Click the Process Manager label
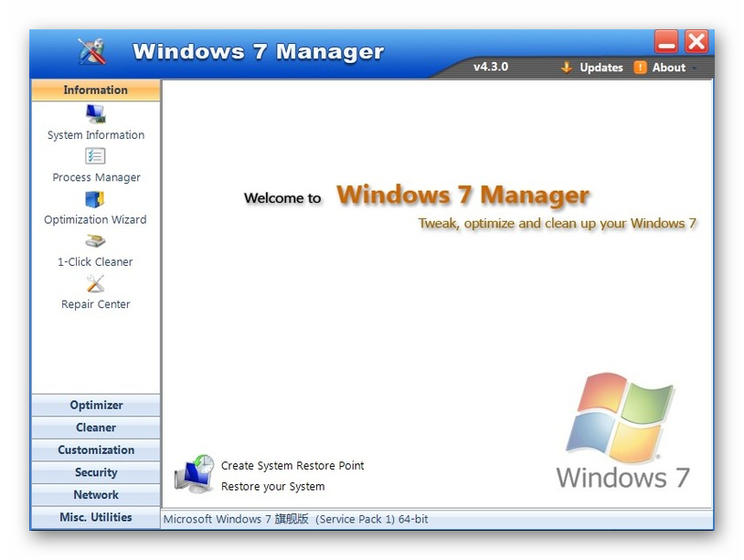The height and width of the screenshot is (560, 744). pyautogui.click(x=96, y=177)
